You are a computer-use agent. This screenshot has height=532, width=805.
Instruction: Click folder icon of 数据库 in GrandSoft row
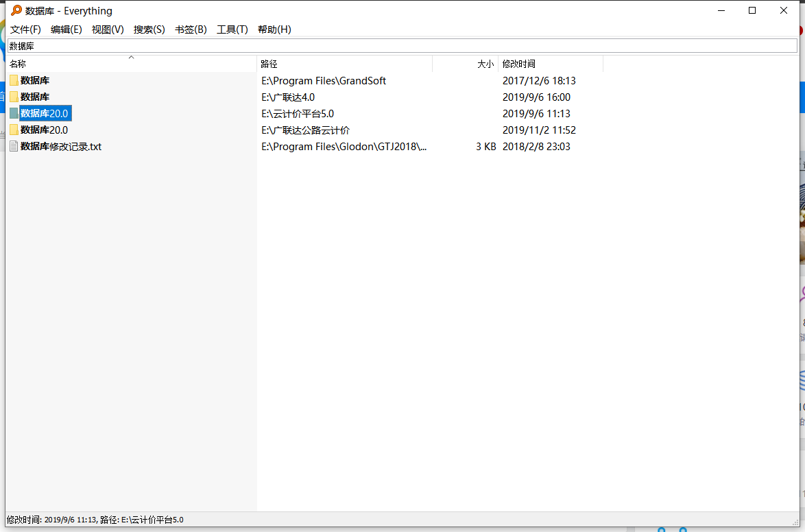coord(14,81)
